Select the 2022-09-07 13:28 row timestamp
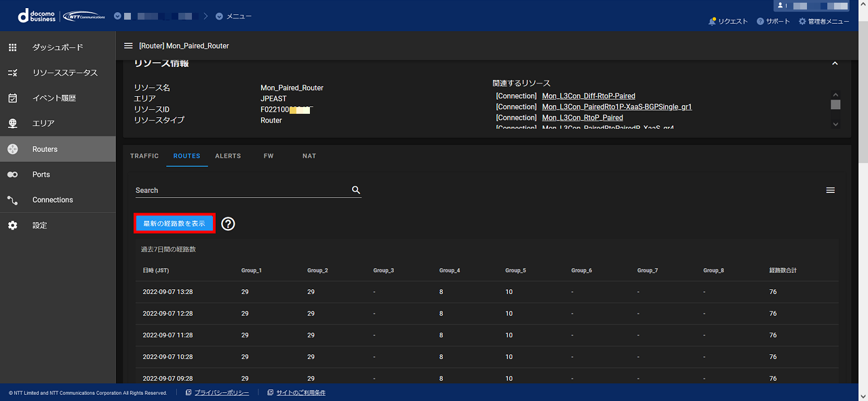The image size is (868, 401). tap(168, 292)
